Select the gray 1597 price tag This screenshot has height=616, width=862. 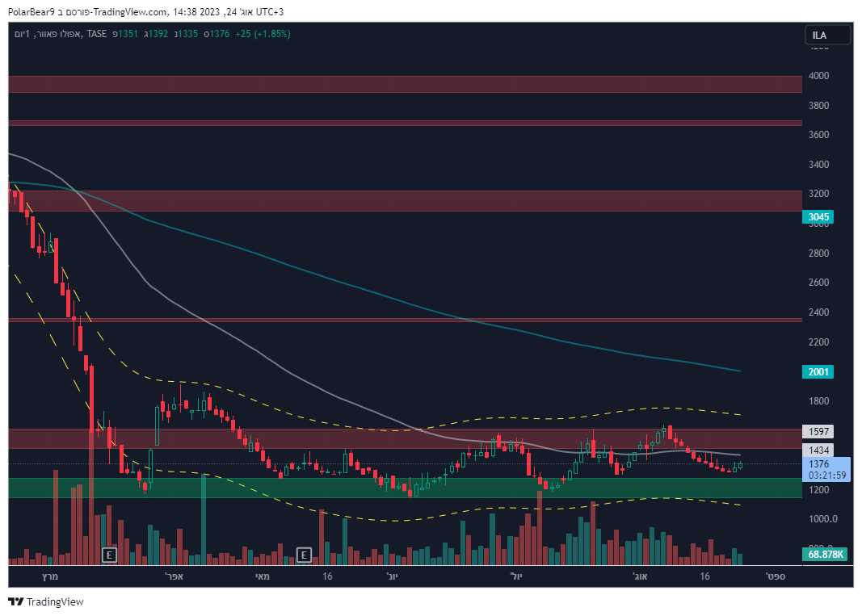click(x=818, y=432)
